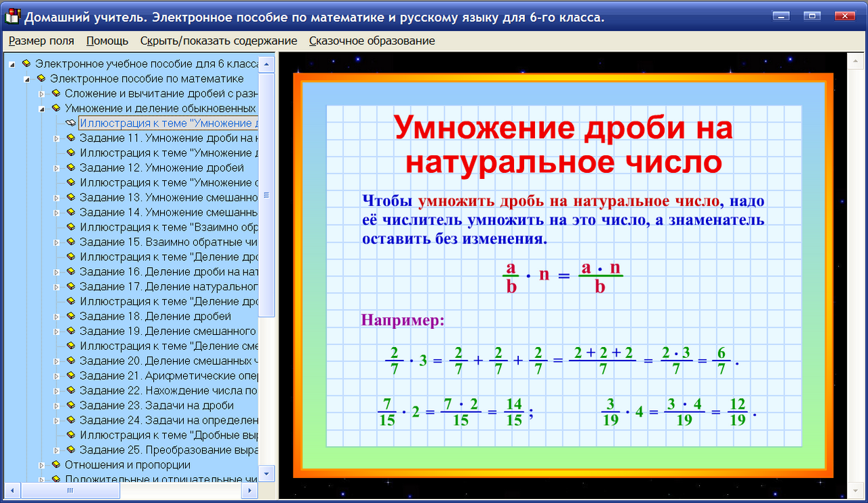The image size is (868, 503).
Task: Click the pen icon of the selected illustration item
Action: (71, 123)
